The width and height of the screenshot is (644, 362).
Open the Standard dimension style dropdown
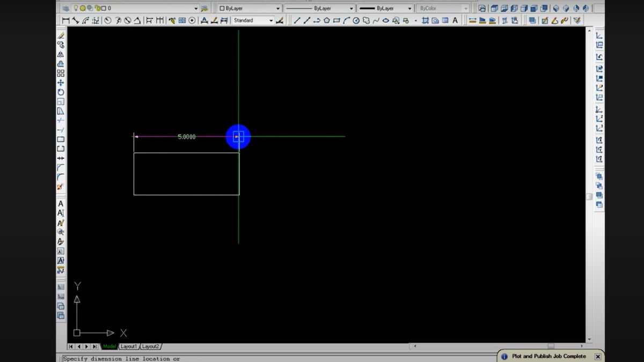270,20
